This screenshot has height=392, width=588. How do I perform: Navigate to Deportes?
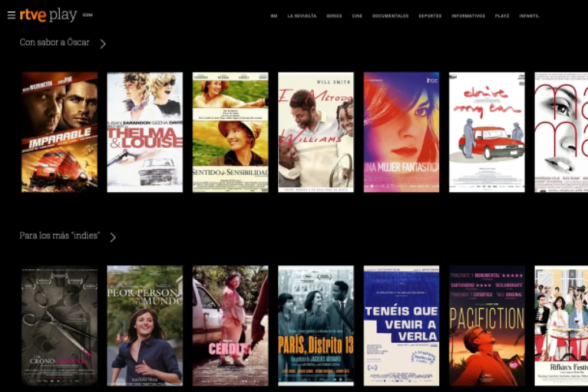click(430, 16)
